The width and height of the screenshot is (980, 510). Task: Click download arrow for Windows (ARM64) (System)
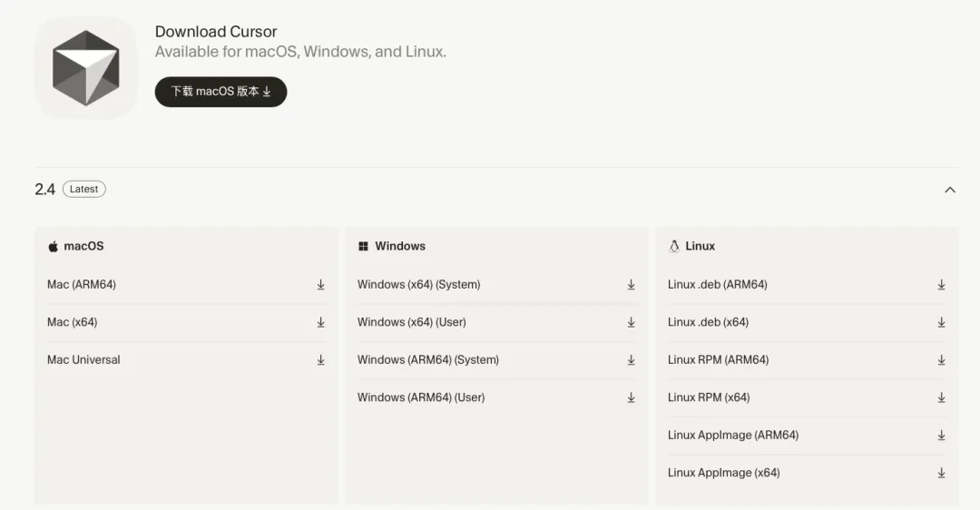632,360
